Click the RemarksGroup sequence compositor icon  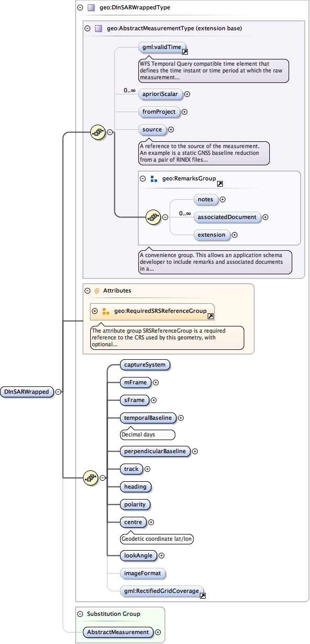153,217
